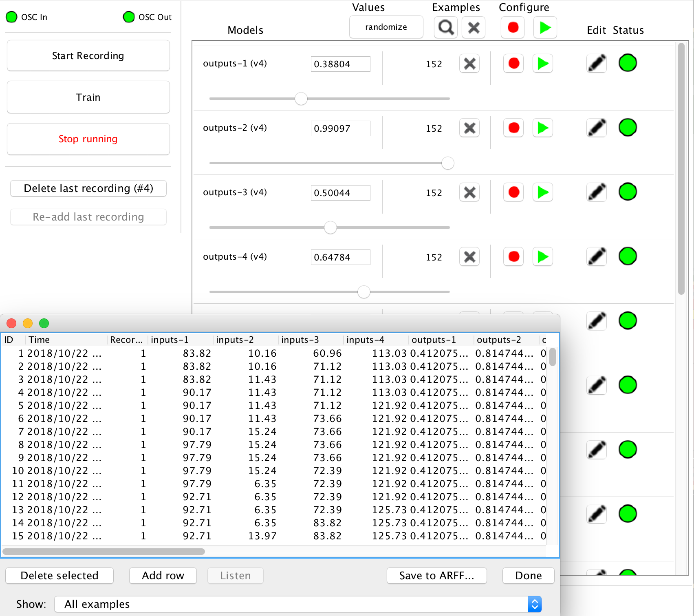Enable recording for all models (red dot)
The width and height of the screenshot is (694, 616).
tap(513, 28)
